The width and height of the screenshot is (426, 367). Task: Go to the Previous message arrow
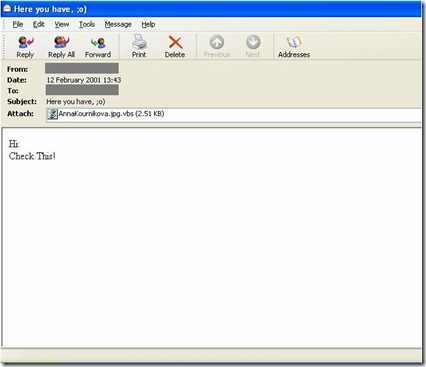point(217,42)
